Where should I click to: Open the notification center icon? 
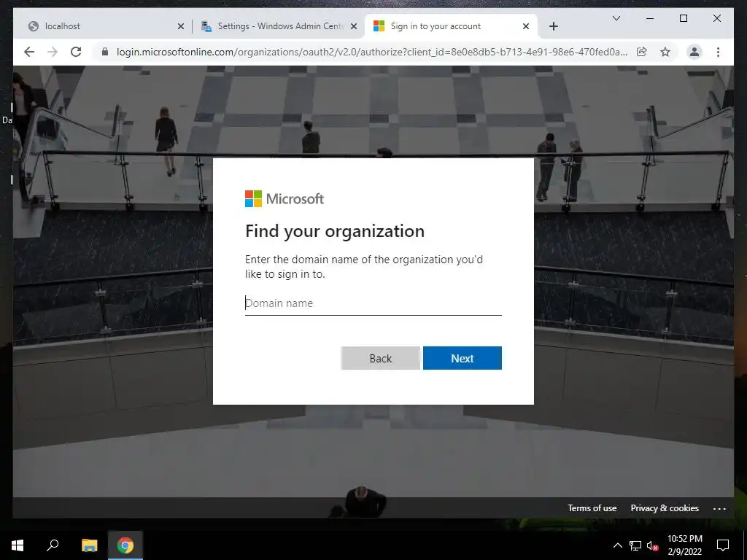pyautogui.click(x=723, y=545)
